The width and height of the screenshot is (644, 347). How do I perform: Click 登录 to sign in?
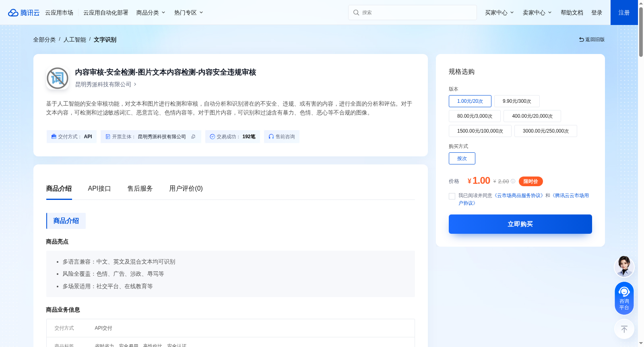(597, 12)
